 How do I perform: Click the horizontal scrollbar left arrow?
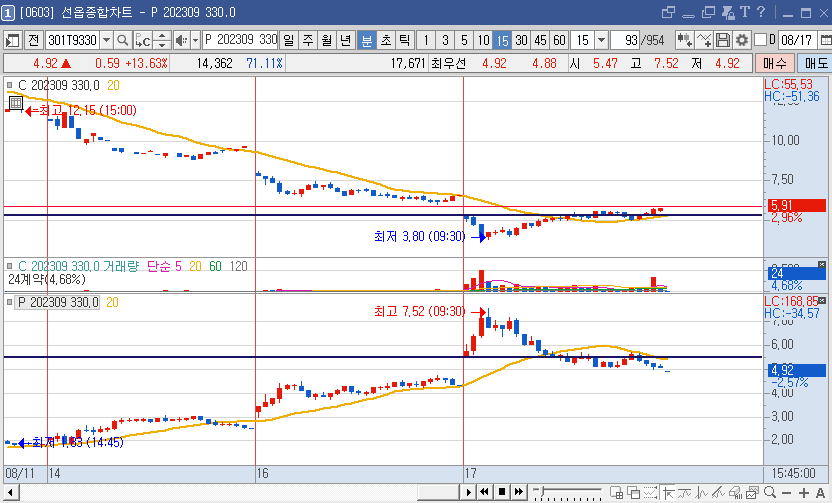pyautogui.click(x=10, y=492)
